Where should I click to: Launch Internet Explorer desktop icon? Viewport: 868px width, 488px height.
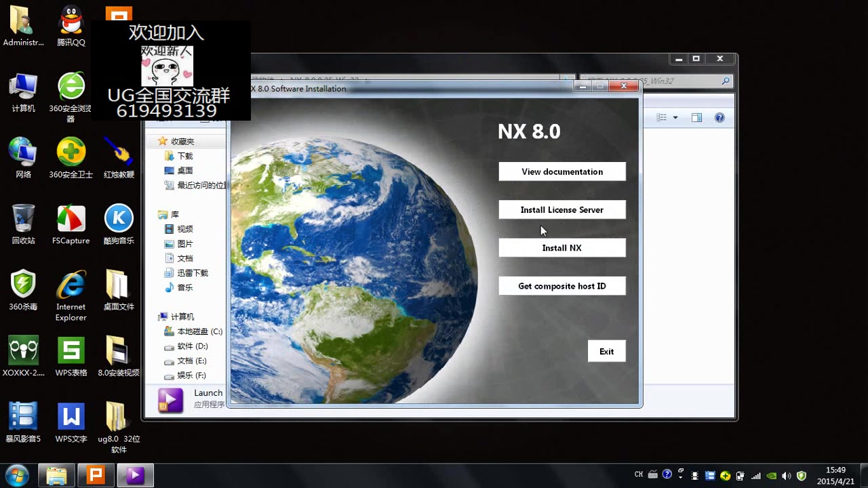point(71,296)
